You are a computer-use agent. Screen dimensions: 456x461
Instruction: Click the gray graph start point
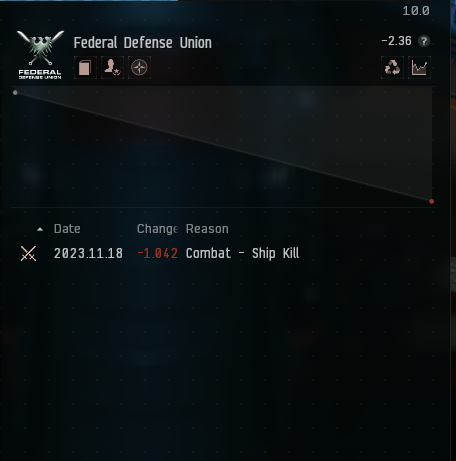[15, 93]
